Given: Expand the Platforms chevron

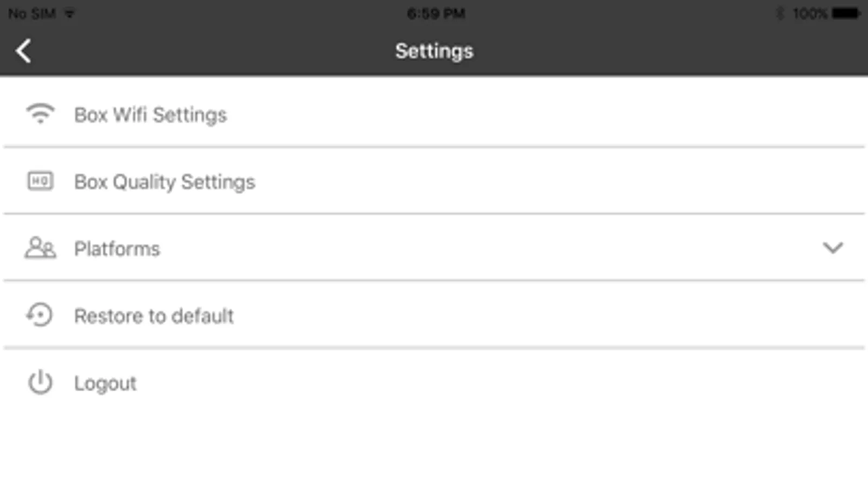Looking at the screenshot, I should coord(832,248).
